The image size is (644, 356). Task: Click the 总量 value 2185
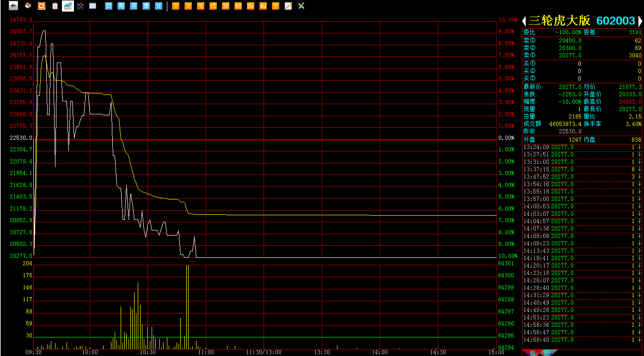(575, 117)
